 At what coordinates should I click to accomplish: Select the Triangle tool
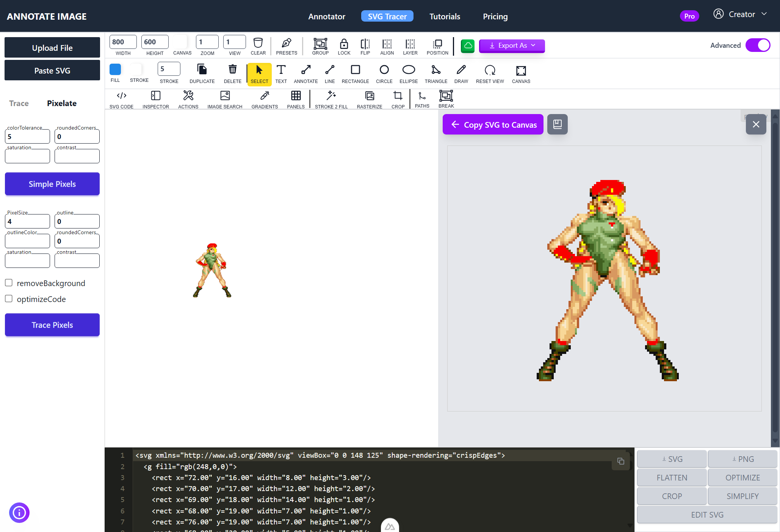click(x=436, y=70)
